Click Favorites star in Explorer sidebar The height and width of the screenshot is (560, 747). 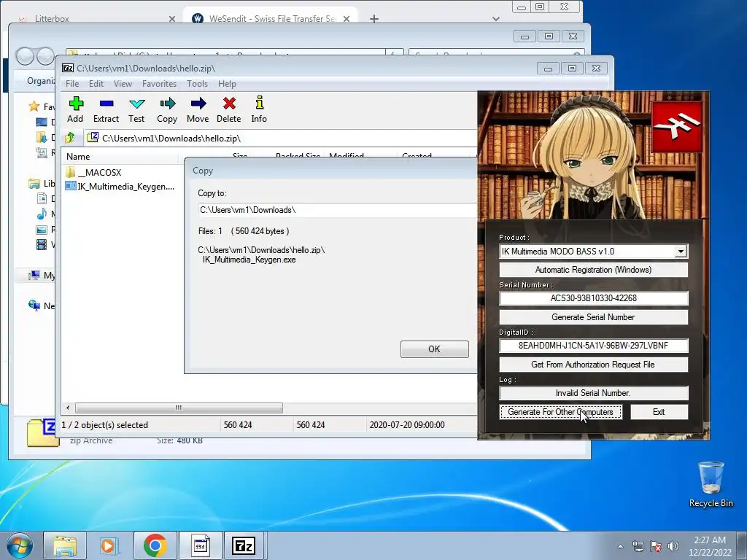[x=34, y=106]
